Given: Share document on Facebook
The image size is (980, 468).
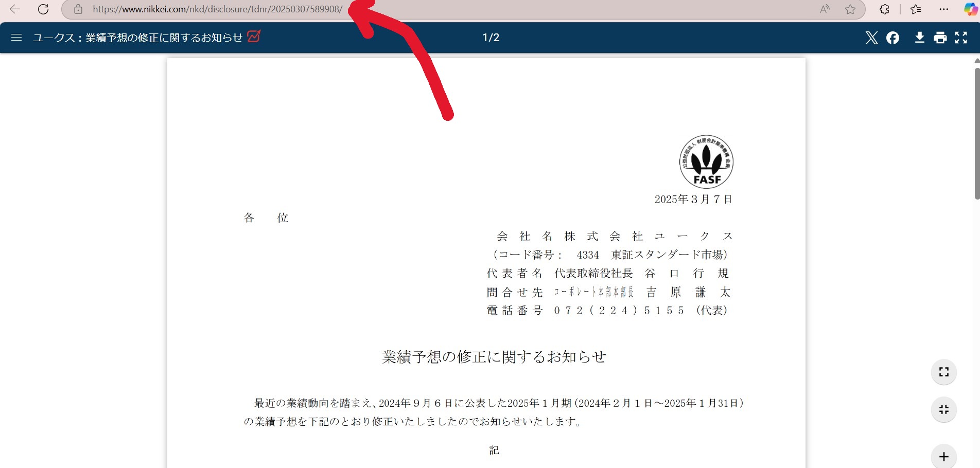Looking at the screenshot, I should pyautogui.click(x=893, y=38).
